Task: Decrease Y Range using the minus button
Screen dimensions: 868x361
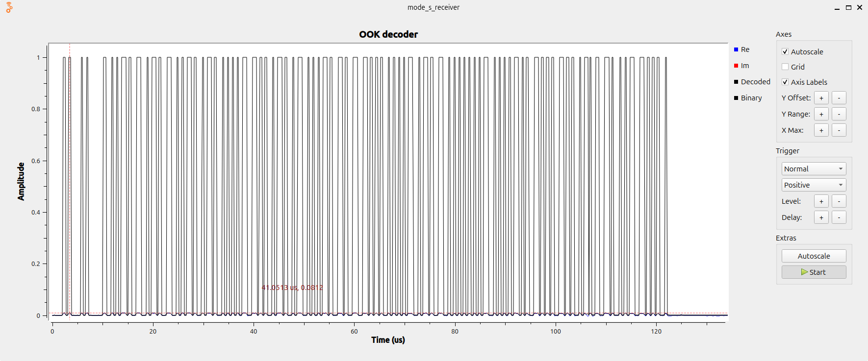Action: (839, 114)
